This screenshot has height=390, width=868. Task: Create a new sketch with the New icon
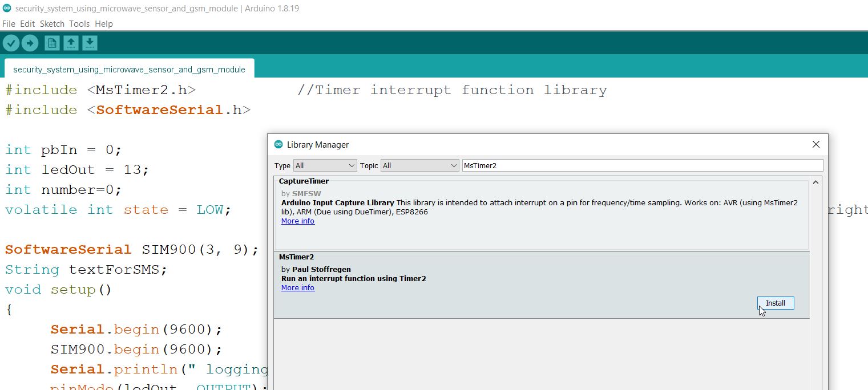(x=52, y=43)
